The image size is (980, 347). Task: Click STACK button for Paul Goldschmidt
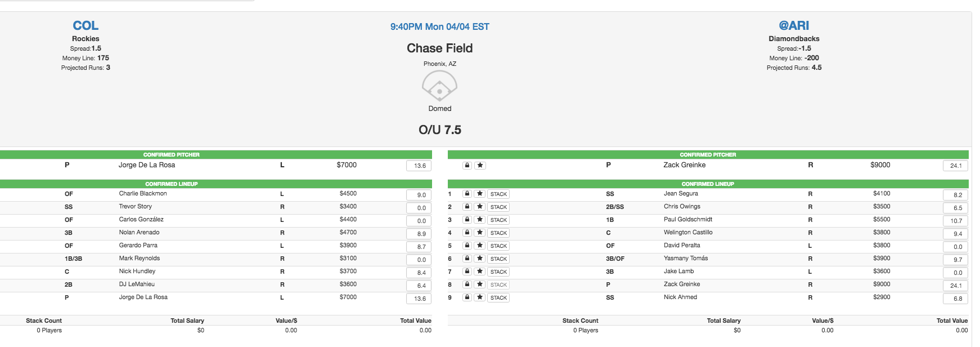point(498,220)
